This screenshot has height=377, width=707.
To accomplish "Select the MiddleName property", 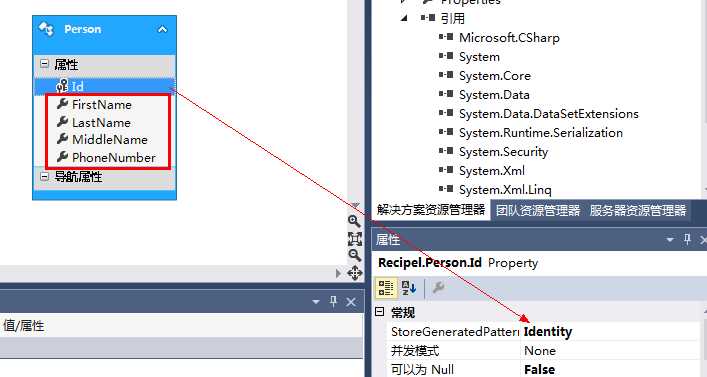I will click(110, 140).
